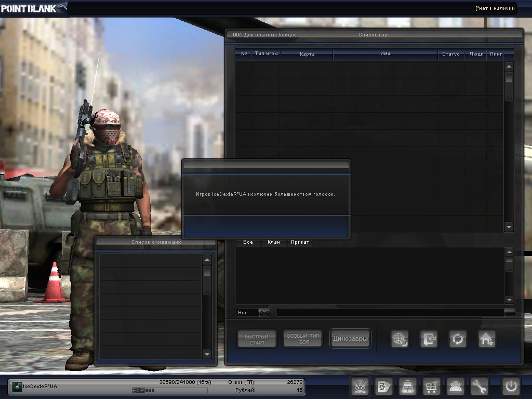Click the Динозавры button
The image size is (532, 399).
(350, 339)
